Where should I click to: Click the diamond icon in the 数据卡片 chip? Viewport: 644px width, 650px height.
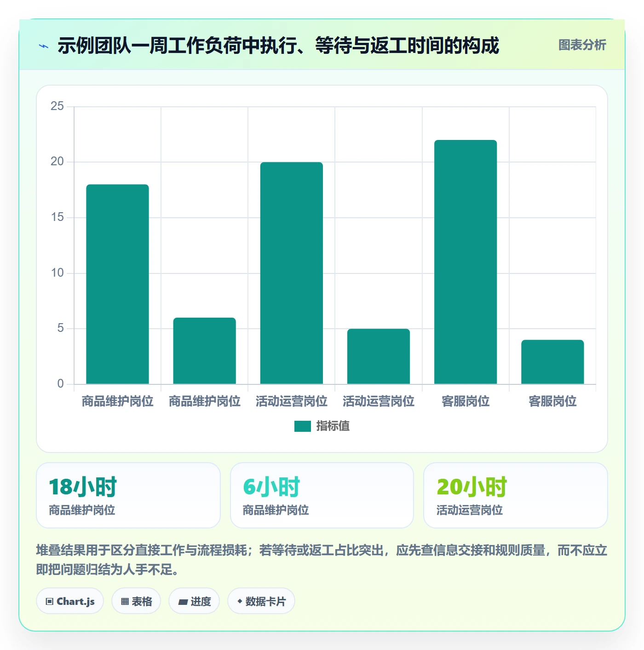240,601
